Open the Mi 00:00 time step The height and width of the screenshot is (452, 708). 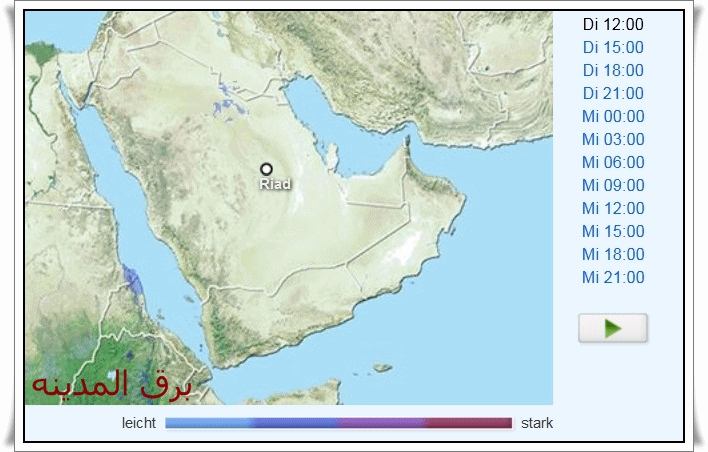click(613, 116)
